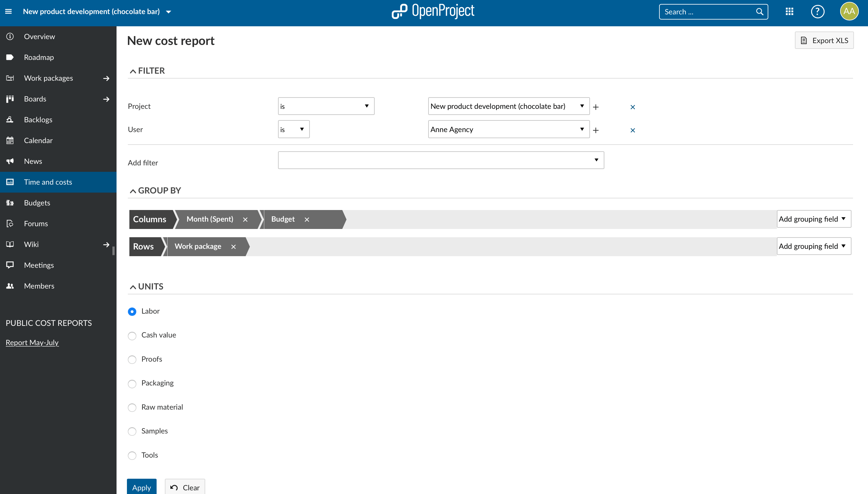
Task: Open the Add filter dropdown
Action: pos(441,160)
